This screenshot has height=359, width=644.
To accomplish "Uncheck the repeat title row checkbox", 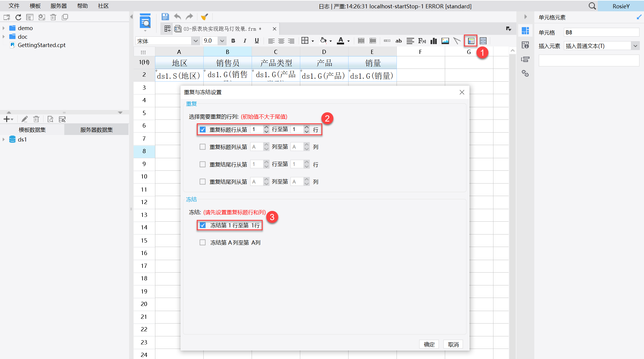I will (203, 130).
